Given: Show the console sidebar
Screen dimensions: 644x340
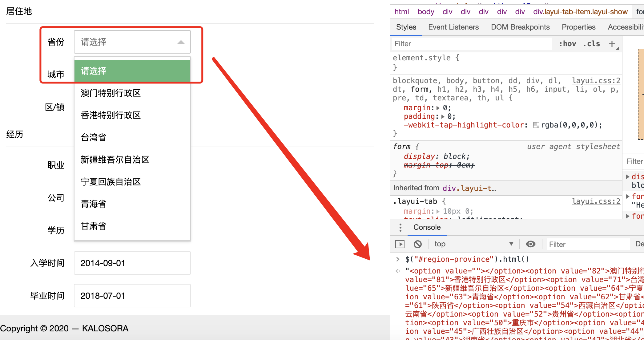Looking at the screenshot, I should (x=400, y=244).
